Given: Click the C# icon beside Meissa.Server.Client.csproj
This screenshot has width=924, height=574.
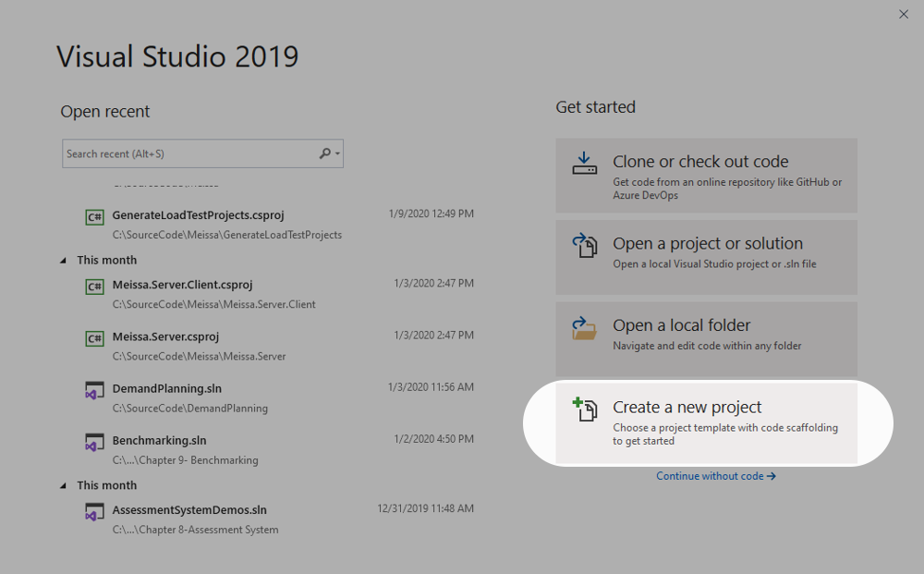Looking at the screenshot, I should coord(94,287).
